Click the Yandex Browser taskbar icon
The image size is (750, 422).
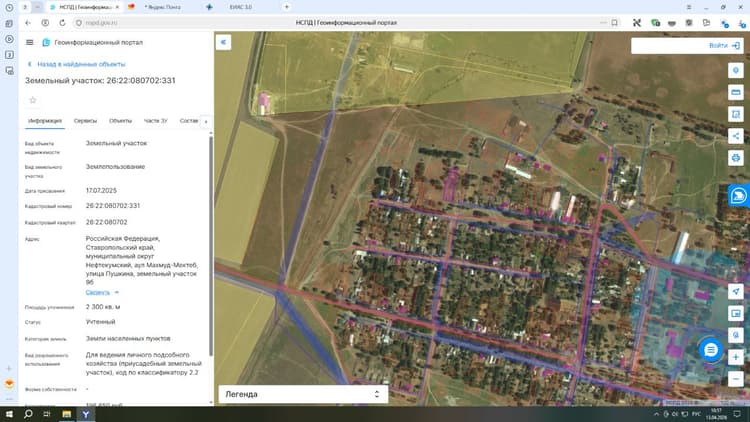(x=86, y=414)
